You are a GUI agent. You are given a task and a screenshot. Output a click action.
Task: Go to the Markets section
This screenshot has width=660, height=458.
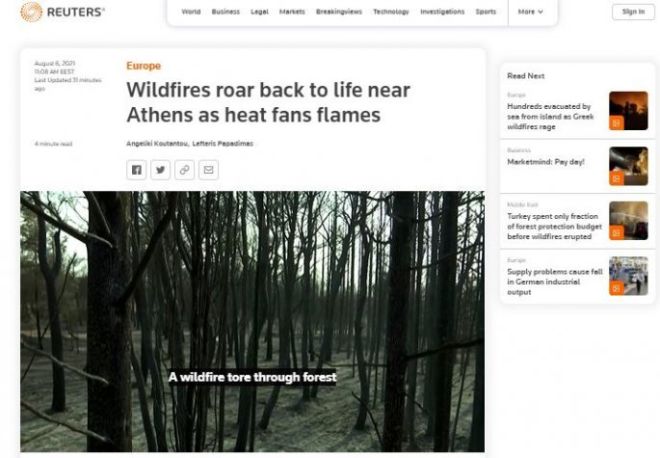(x=292, y=12)
